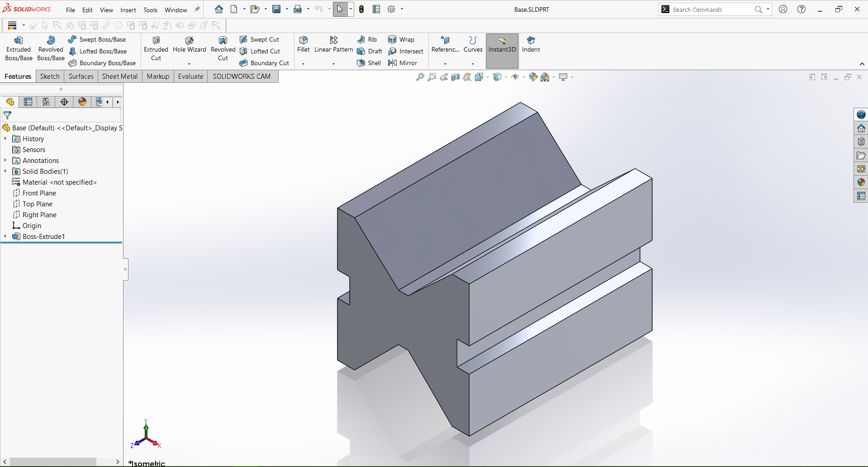The height and width of the screenshot is (467, 868).
Task: Expand the Annotations tree node
Action: pyautogui.click(x=5, y=160)
